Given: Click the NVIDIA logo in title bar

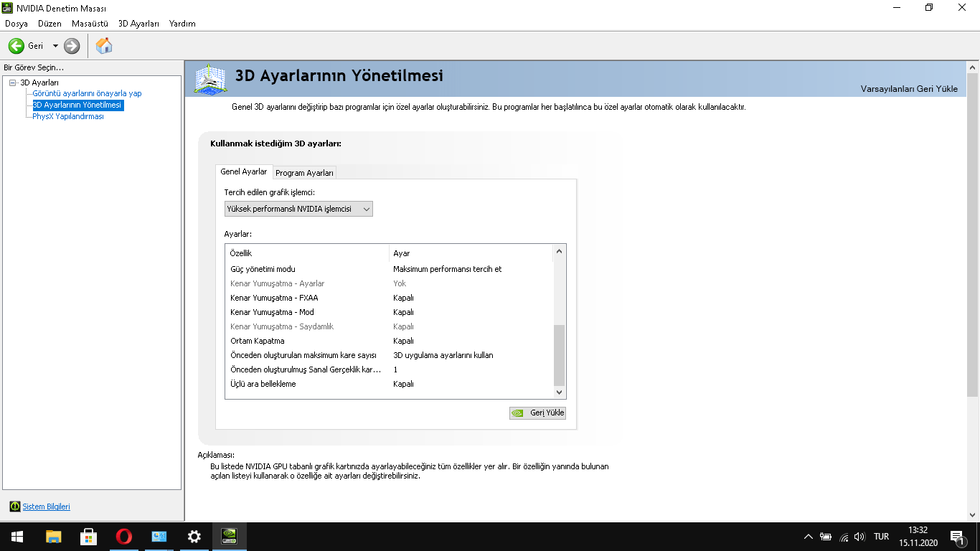Looking at the screenshot, I should [8, 8].
